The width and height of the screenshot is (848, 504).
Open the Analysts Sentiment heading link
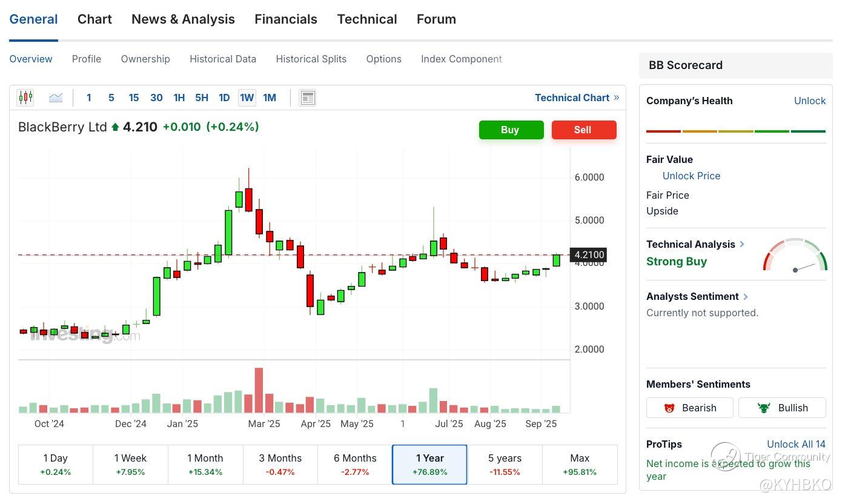tap(692, 296)
